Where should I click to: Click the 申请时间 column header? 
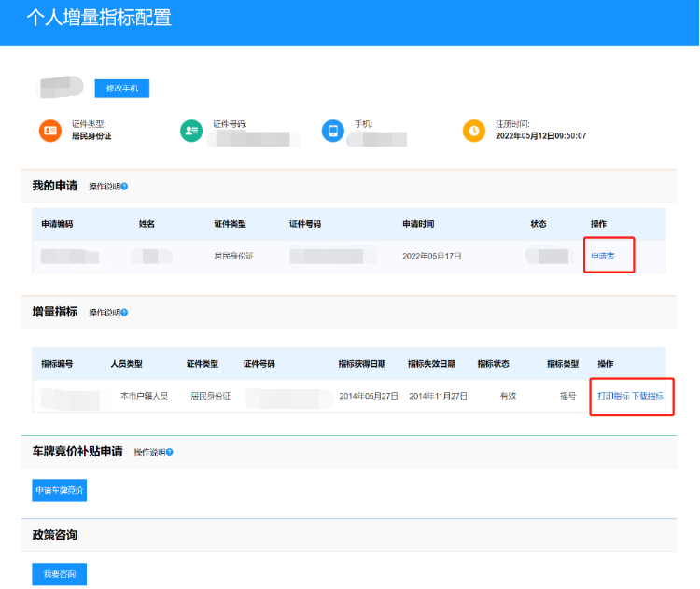pos(418,225)
